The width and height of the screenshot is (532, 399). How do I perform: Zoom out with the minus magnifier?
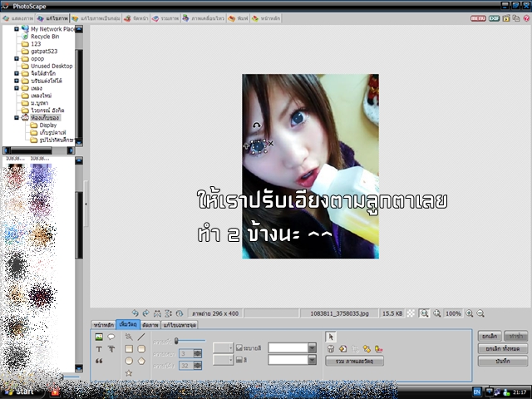[x=480, y=313]
